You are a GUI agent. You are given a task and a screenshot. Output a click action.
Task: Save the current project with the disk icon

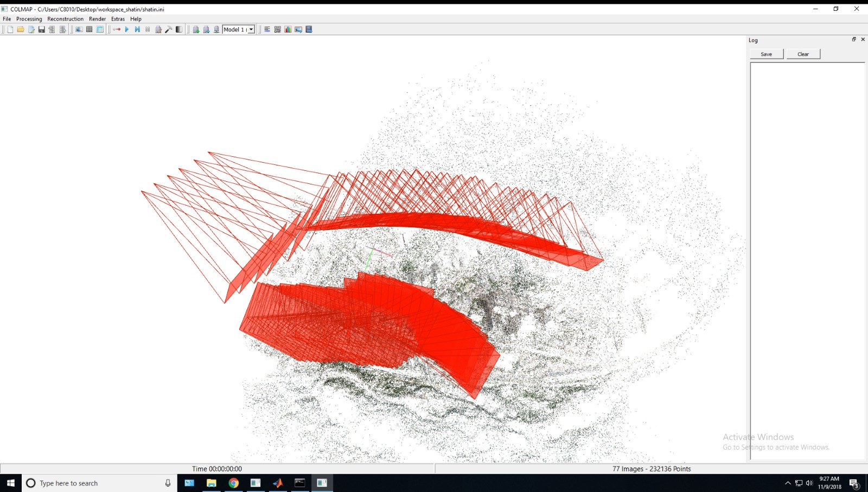(42, 29)
